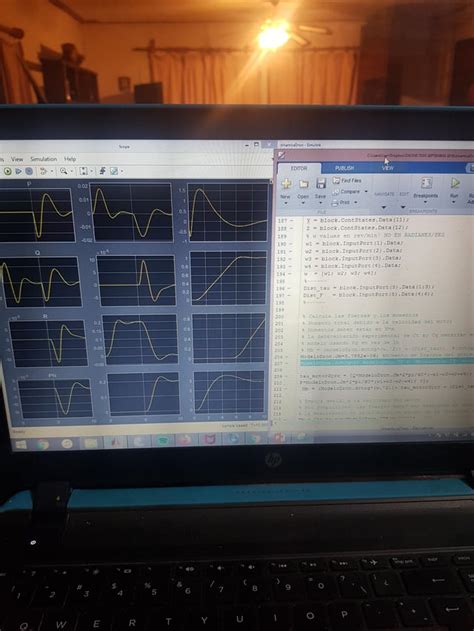Click the Phi plot in the Scope
Screen dimensions: 474x631
tap(55, 398)
